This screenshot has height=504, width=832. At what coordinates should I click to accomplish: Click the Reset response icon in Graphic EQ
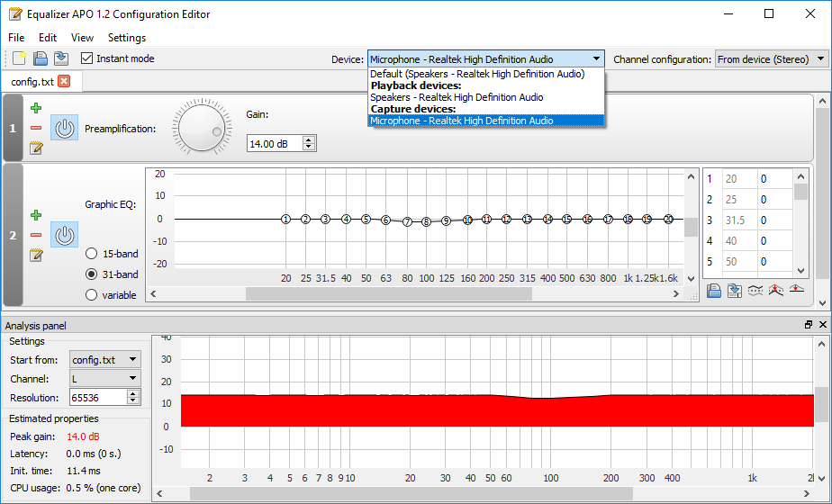[797, 289]
